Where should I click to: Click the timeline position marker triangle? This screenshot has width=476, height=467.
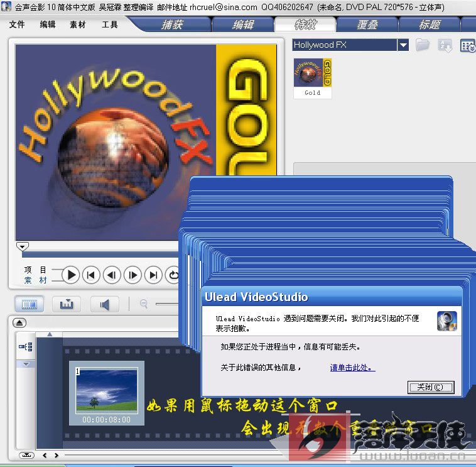point(50,334)
